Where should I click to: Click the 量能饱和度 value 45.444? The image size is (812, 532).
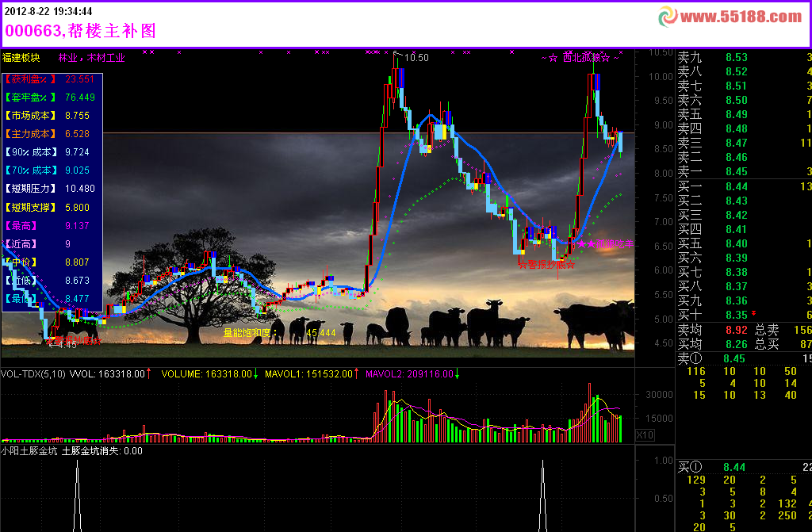320,332
